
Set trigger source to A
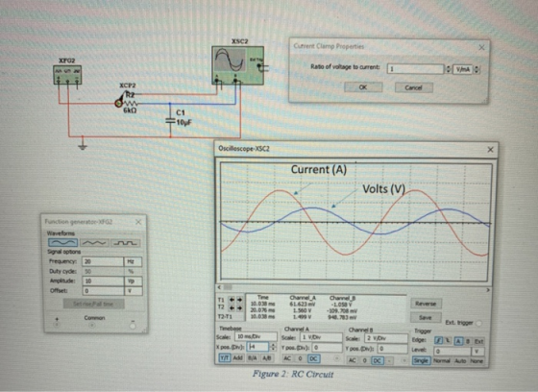click(x=458, y=341)
